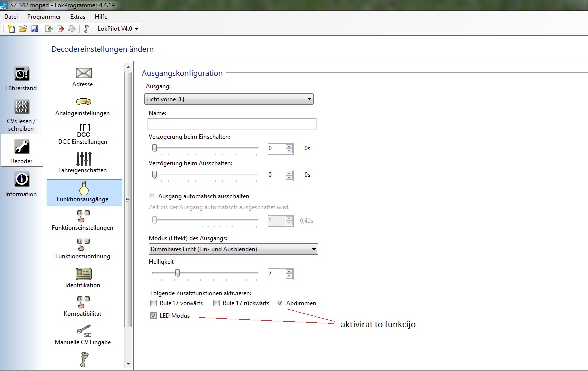Decrease Helligkeit with down arrow

(x=289, y=276)
